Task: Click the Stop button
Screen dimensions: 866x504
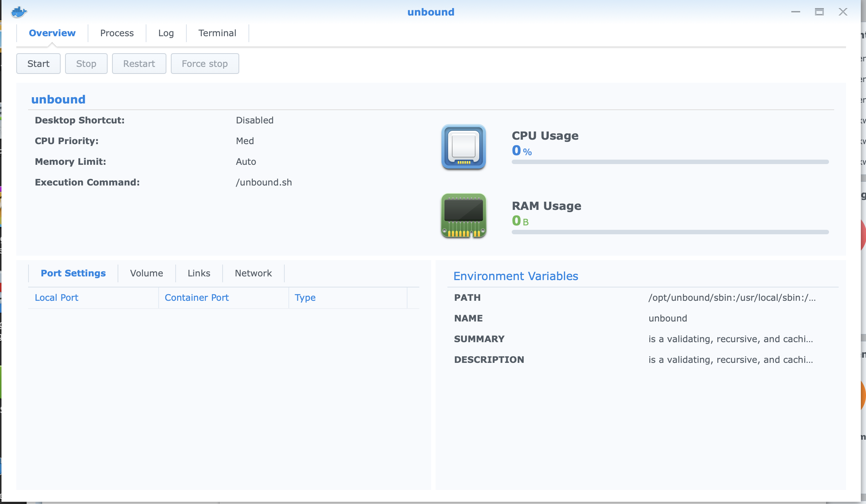Action: tap(86, 64)
